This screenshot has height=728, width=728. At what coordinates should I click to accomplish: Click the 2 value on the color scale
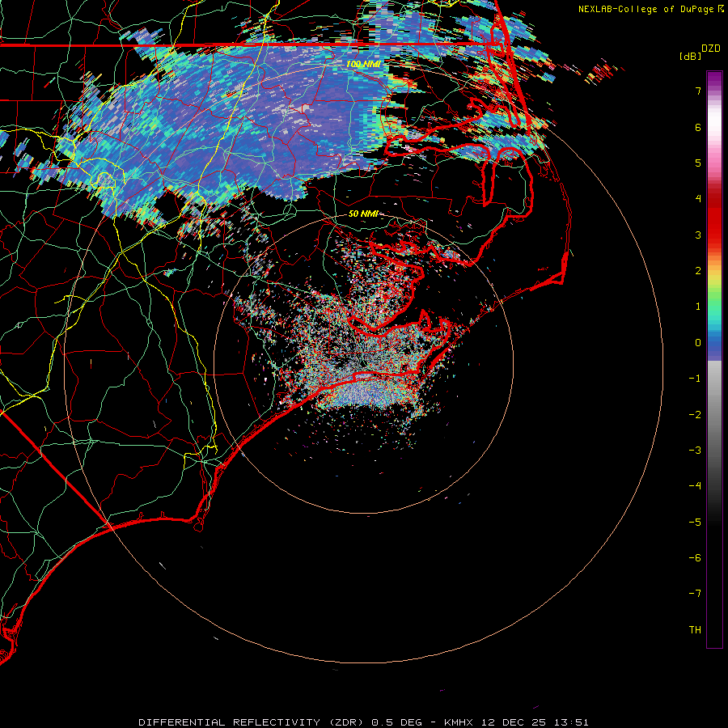coord(698,271)
